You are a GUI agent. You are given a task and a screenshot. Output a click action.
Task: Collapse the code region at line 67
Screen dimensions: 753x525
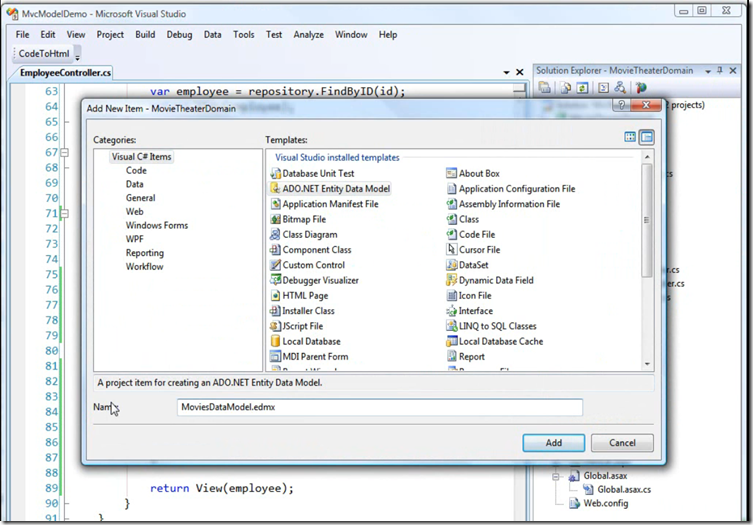coord(64,152)
